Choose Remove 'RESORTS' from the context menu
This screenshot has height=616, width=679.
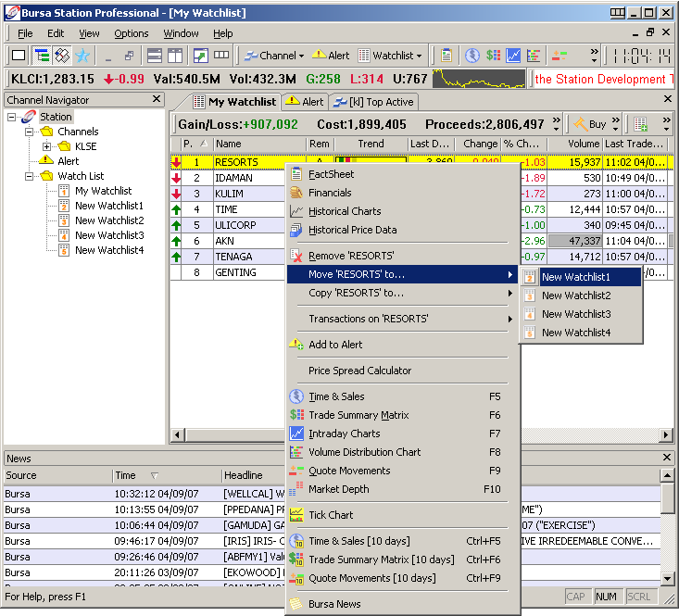click(403, 256)
